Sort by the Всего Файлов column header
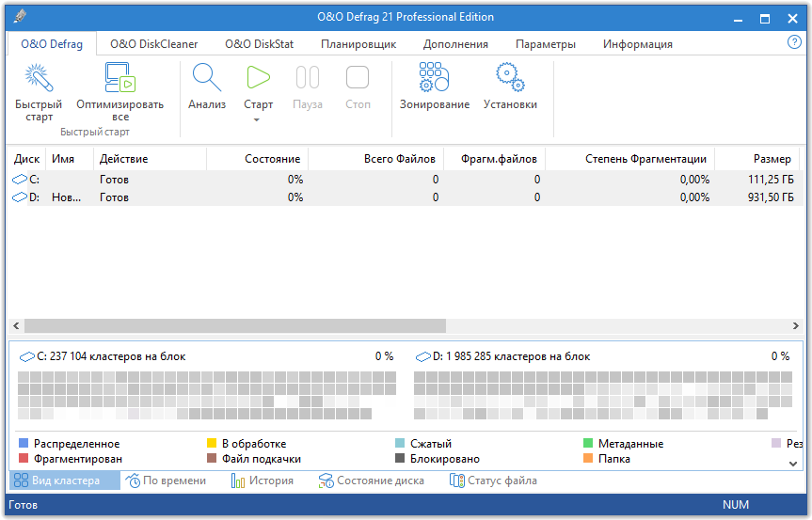812x520 pixels. pos(376,159)
